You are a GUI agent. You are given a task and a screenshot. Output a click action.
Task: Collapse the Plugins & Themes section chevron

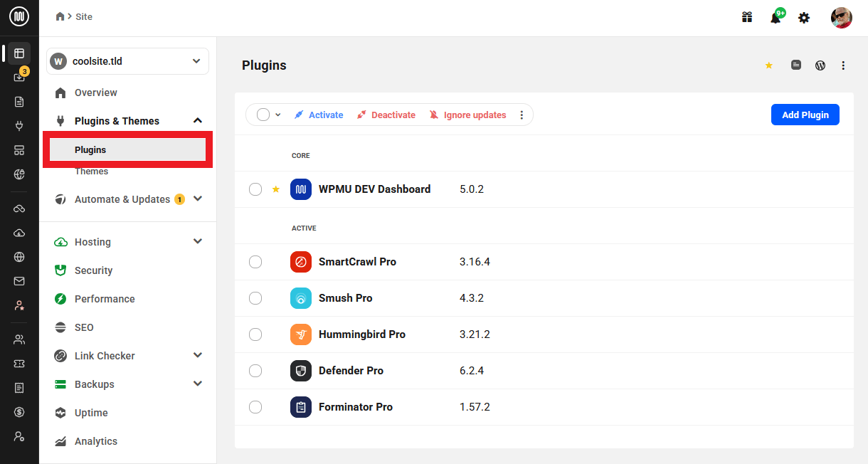[x=198, y=121]
